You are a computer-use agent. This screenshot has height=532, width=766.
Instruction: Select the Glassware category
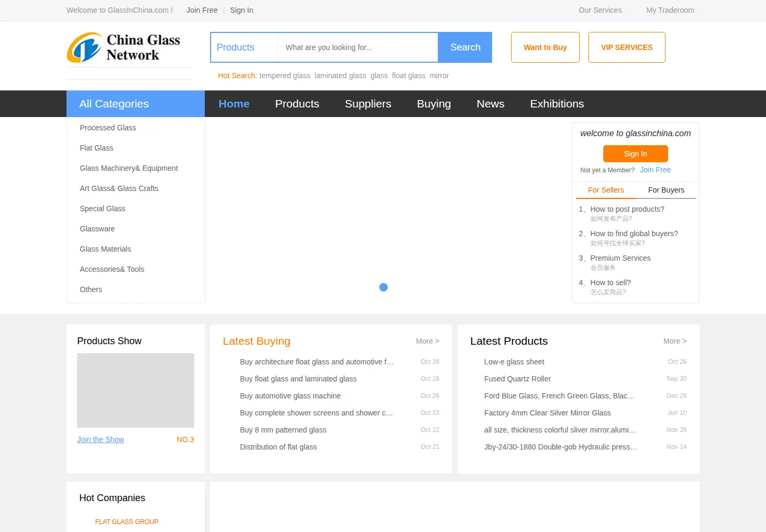tap(97, 229)
